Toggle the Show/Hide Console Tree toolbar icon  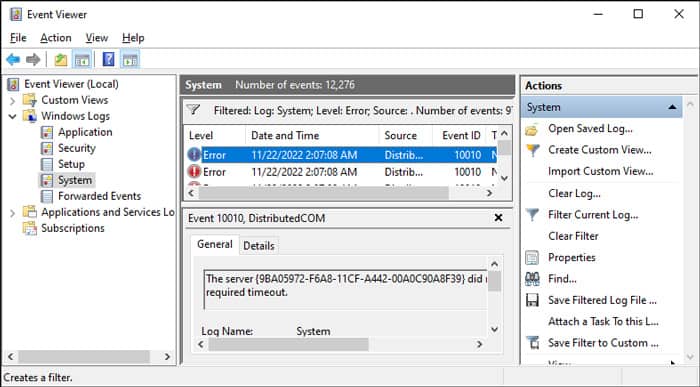[82, 59]
